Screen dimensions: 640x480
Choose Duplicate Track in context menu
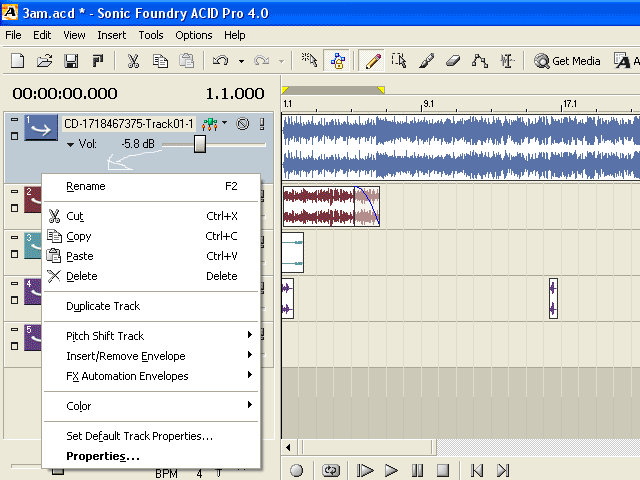coord(151,306)
